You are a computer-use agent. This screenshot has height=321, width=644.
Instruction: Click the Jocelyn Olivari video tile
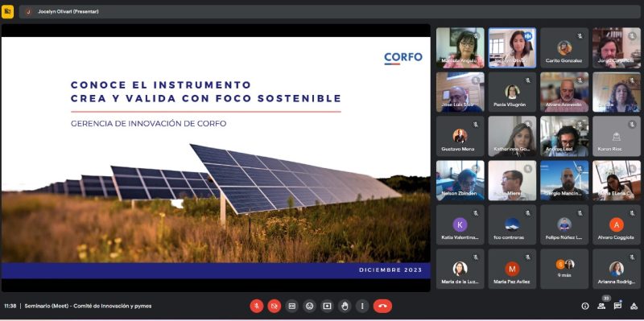pyautogui.click(x=512, y=47)
